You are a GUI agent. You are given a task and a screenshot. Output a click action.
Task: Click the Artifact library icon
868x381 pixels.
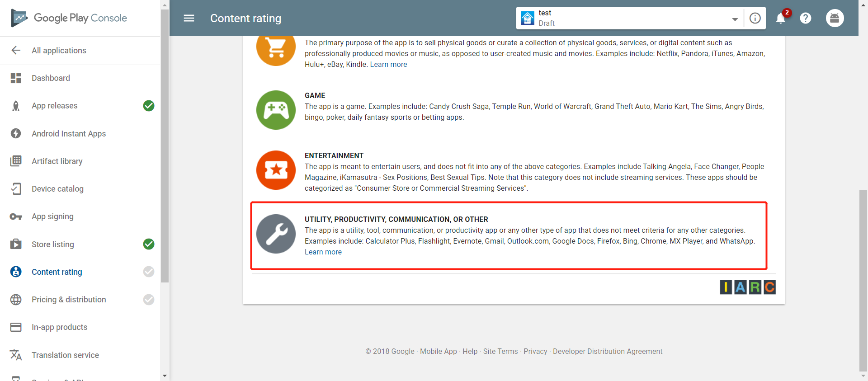[16, 161]
